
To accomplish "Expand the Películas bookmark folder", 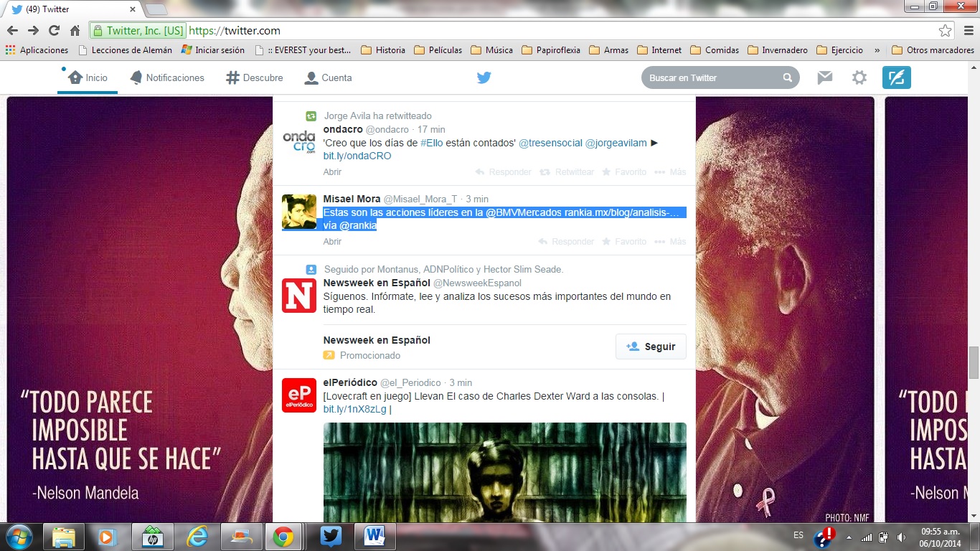I will click(438, 50).
